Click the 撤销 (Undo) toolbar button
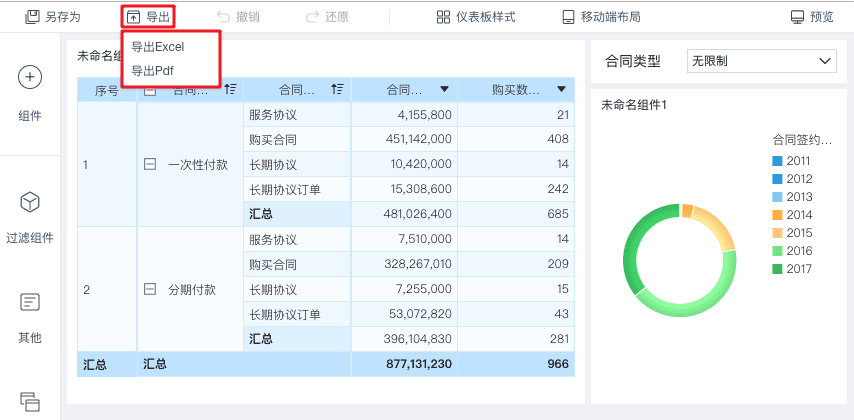This screenshot has width=854, height=420. pyautogui.click(x=237, y=17)
